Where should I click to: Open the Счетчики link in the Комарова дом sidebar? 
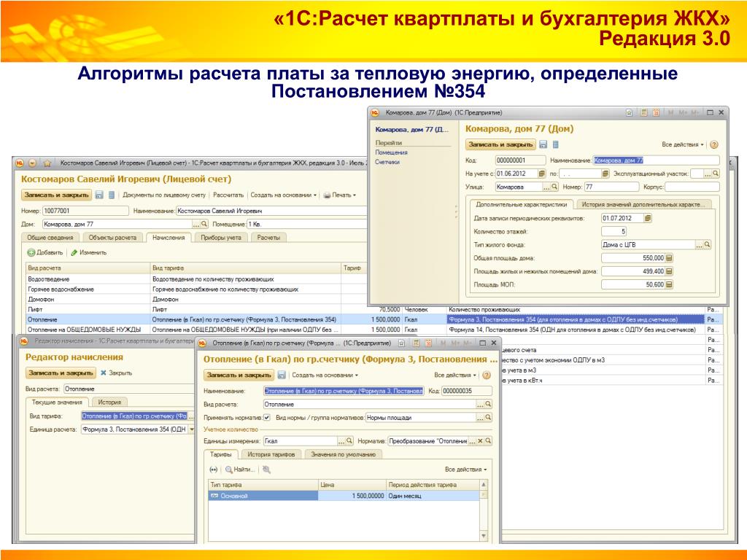tap(387, 162)
